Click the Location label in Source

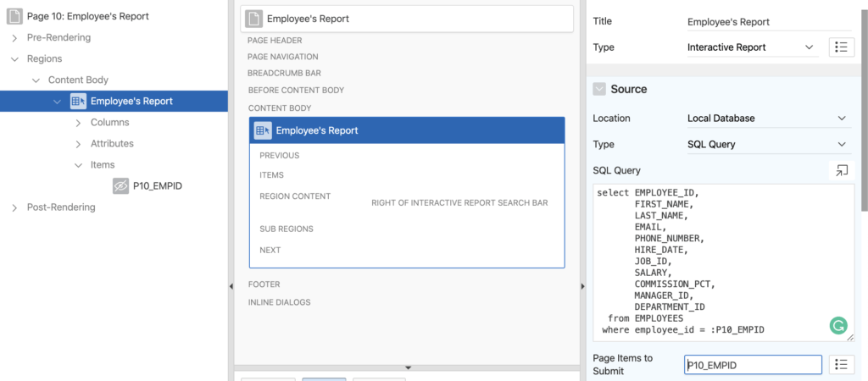coord(611,119)
